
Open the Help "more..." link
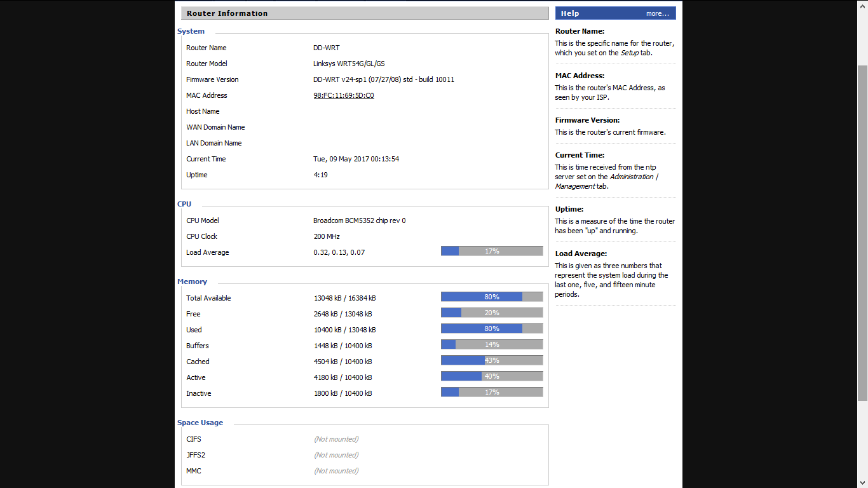(658, 13)
